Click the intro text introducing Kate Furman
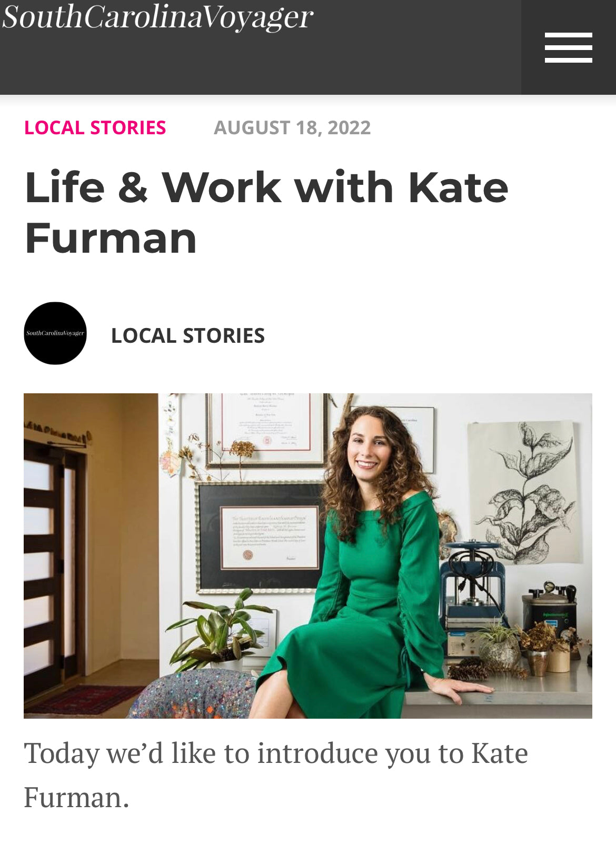 [x=276, y=775]
